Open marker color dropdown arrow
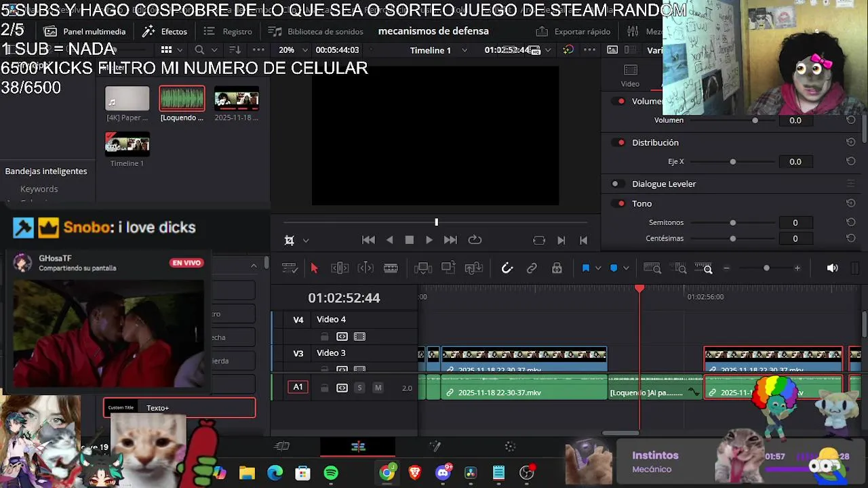The image size is (868, 488). (625, 268)
